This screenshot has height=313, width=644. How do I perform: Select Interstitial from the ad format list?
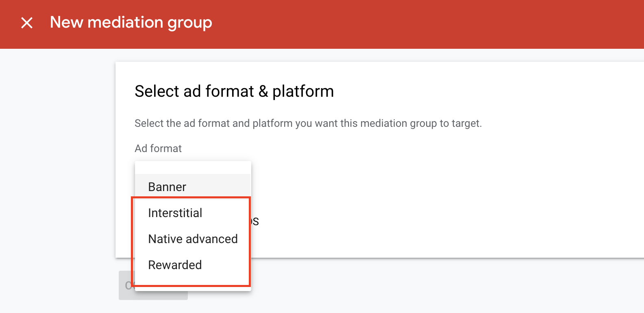click(193, 213)
